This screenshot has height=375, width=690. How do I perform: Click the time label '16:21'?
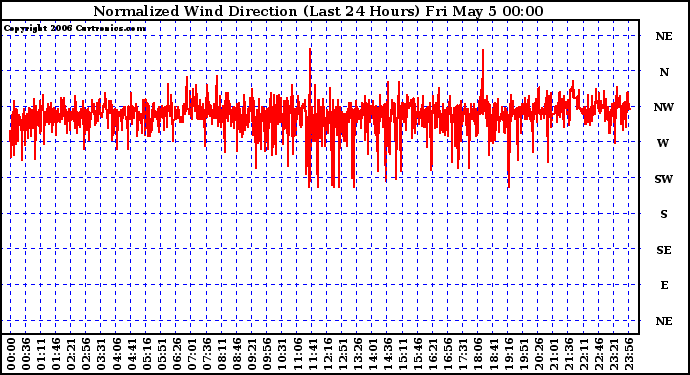pos(432,354)
